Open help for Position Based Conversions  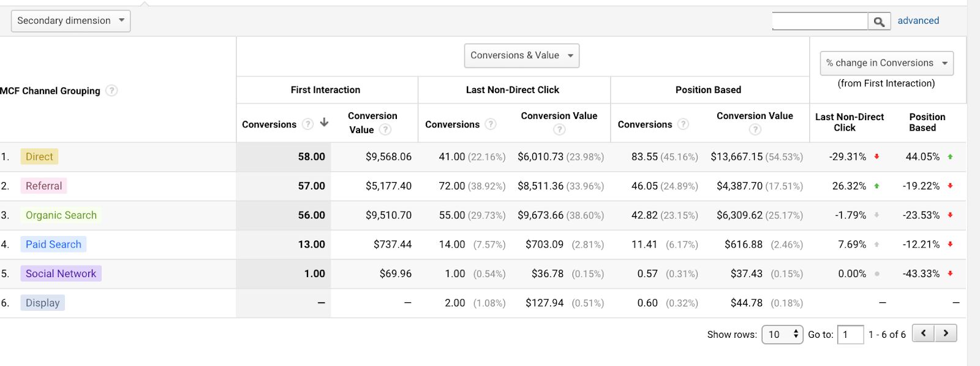(683, 124)
